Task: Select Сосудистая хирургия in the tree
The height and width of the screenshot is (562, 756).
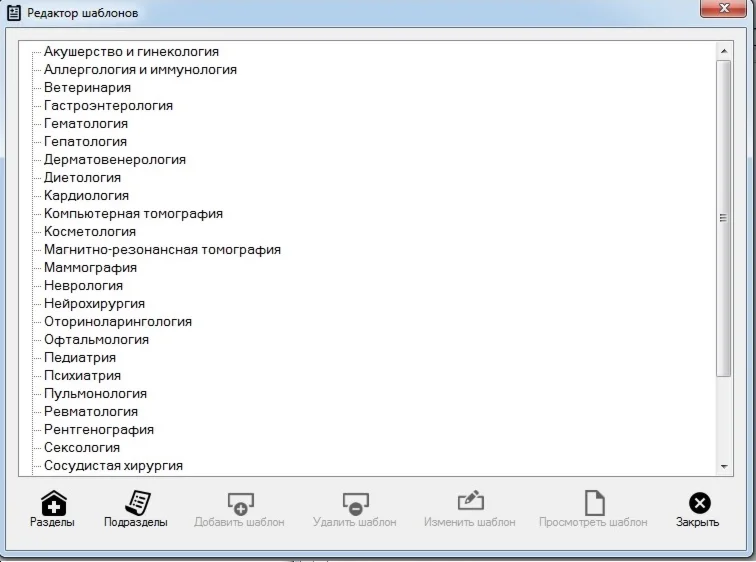Action: point(113,466)
